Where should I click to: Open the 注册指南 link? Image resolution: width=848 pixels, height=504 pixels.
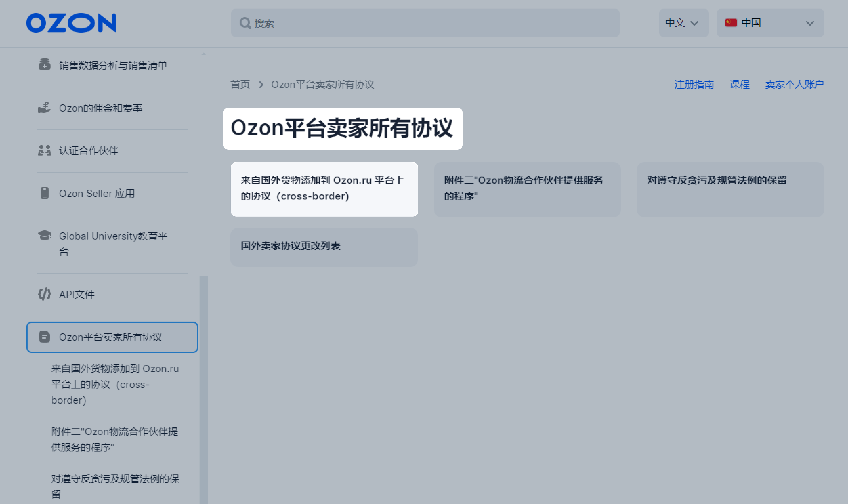click(694, 84)
